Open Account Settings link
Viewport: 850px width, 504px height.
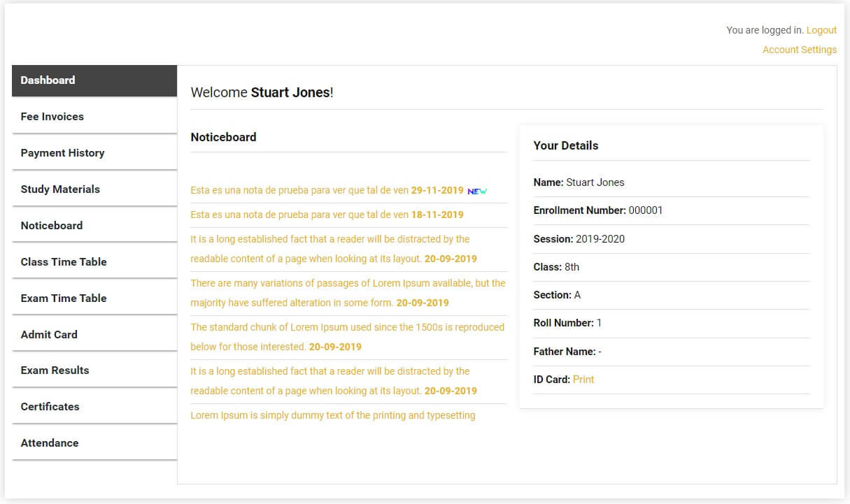(x=800, y=50)
